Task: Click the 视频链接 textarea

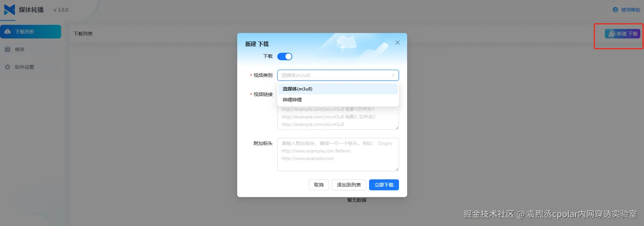Action: pyautogui.click(x=338, y=117)
